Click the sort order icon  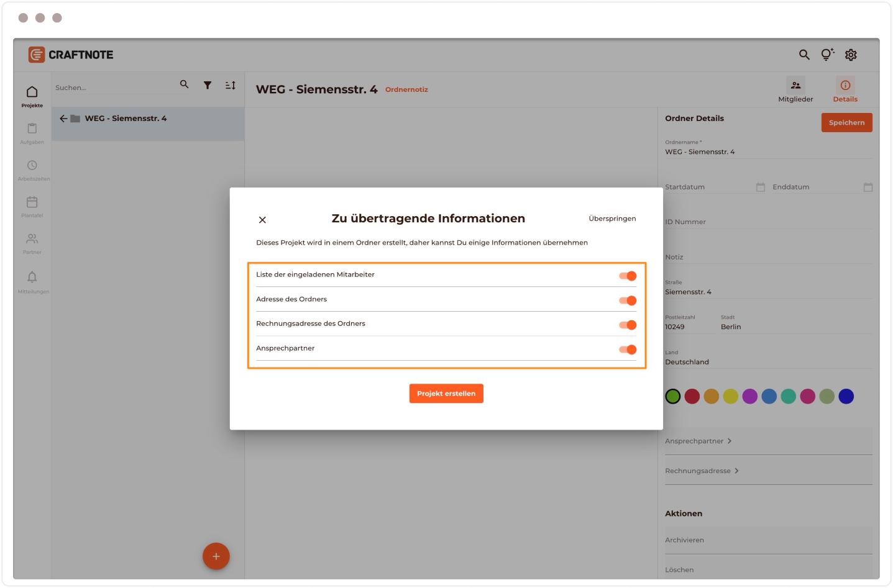click(231, 85)
